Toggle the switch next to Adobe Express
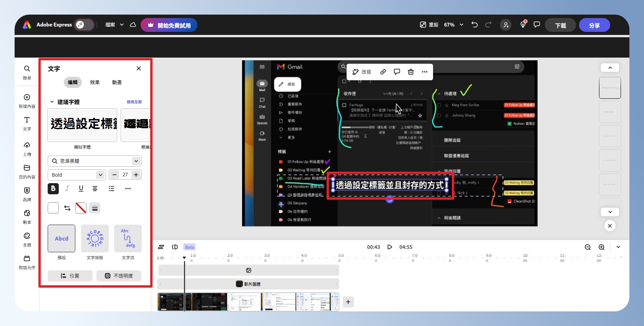Viewport: 644px width, 326px height. tap(84, 25)
